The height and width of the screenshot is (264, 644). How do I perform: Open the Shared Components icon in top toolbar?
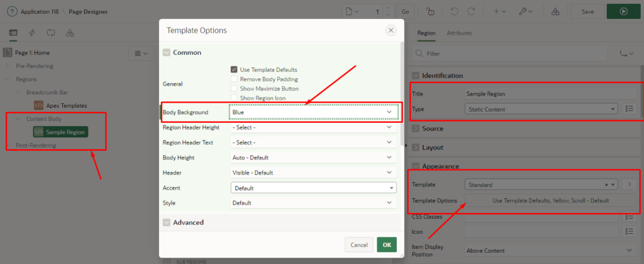555,11
